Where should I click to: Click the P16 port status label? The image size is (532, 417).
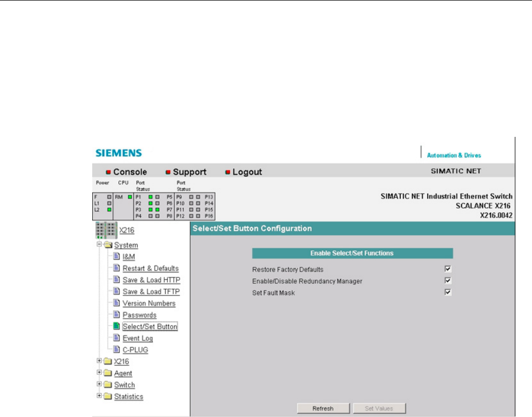coord(208,216)
